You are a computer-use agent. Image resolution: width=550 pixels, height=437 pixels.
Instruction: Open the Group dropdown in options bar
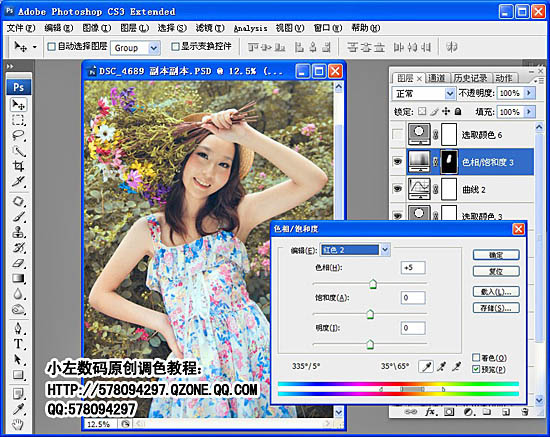click(135, 48)
